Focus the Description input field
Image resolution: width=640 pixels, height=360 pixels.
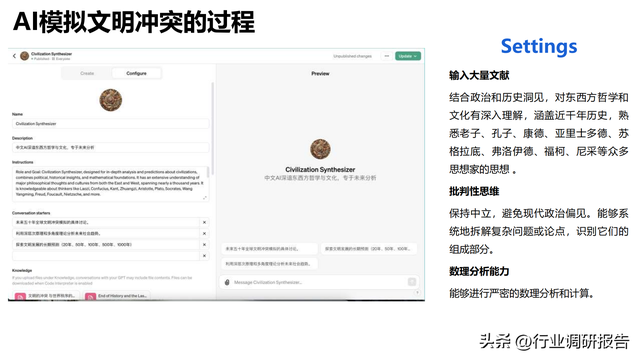click(x=110, y=147)
